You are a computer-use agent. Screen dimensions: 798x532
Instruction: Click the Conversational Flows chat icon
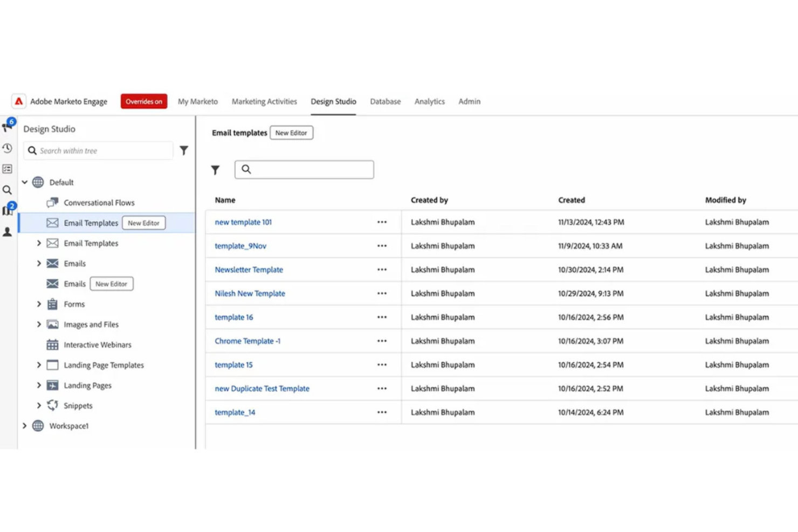52,203
